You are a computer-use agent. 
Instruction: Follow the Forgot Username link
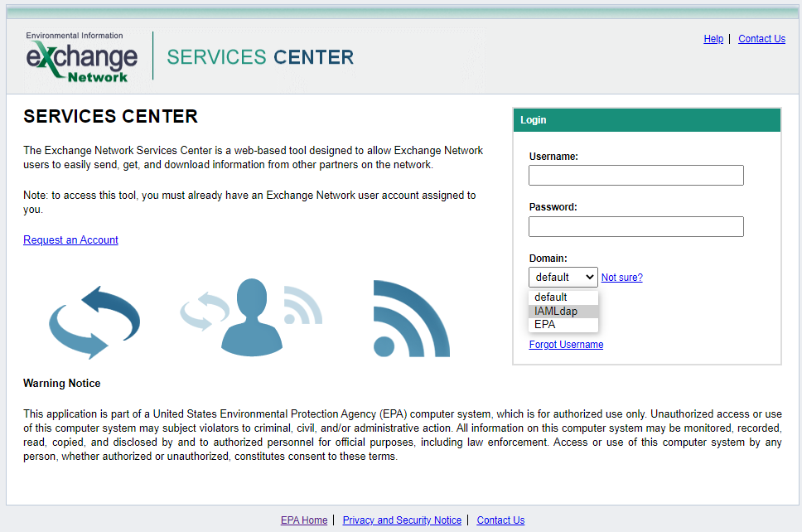pos(566,344)
